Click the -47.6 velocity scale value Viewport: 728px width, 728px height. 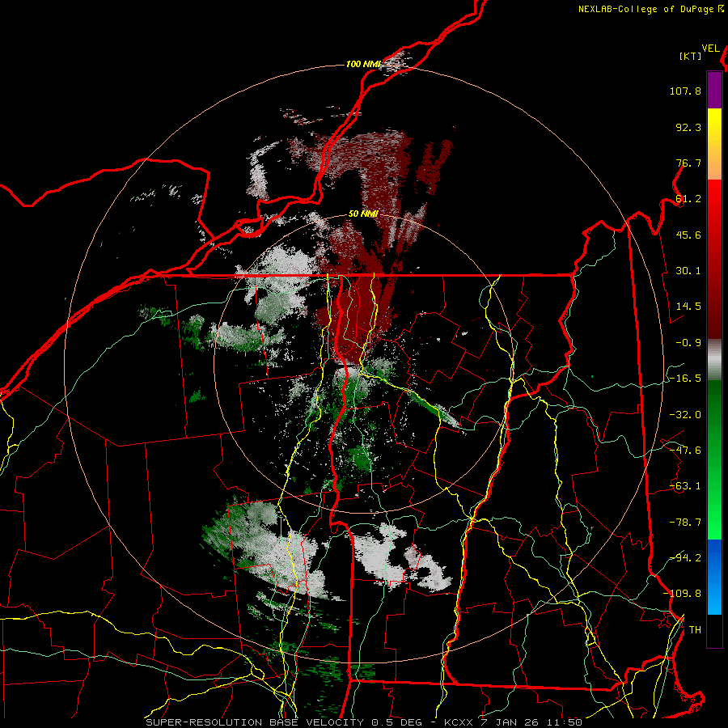(685, 451)
